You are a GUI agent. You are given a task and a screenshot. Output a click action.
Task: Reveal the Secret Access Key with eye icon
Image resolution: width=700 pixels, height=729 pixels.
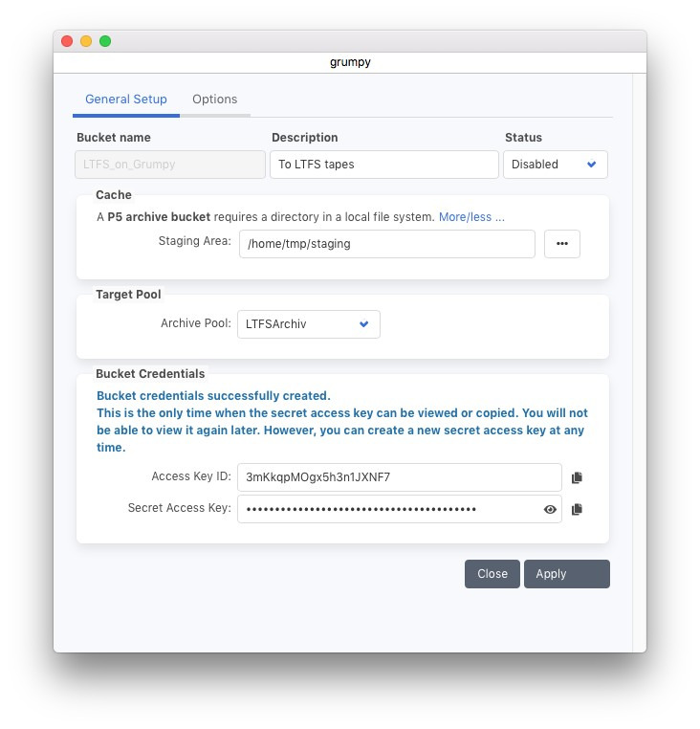pos(550,510)
